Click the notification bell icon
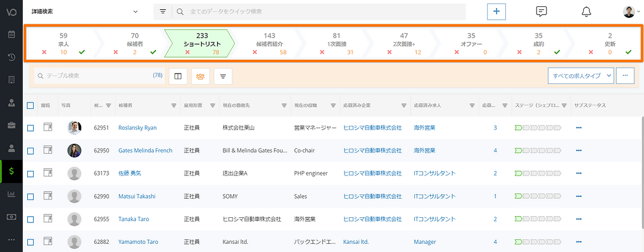644x252 pixels. coord(586,12)
